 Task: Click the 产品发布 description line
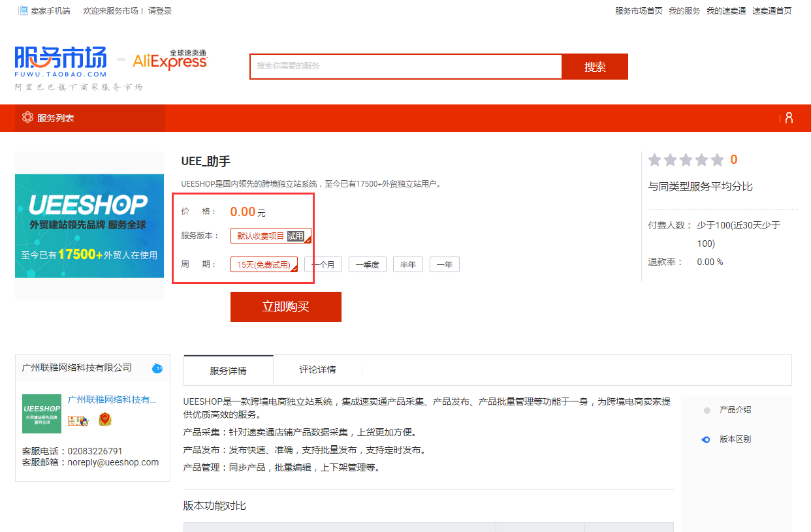pyautogui.click(x=304, y=450)
